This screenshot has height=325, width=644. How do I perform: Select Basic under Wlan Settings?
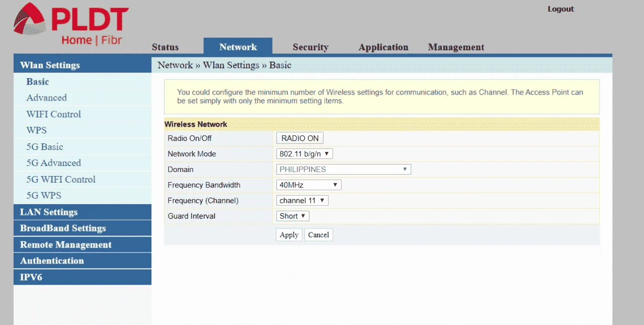[38, 82]
